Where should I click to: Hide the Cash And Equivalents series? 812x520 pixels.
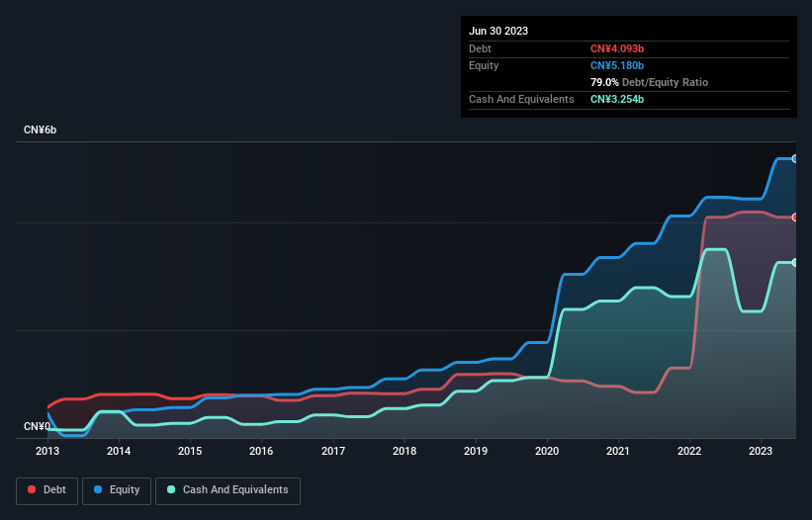coord(227,489)
